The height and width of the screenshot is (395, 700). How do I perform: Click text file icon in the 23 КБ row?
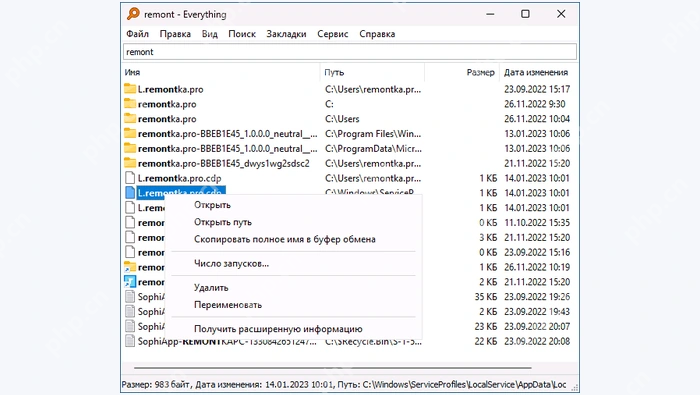[x=130, y=326]
